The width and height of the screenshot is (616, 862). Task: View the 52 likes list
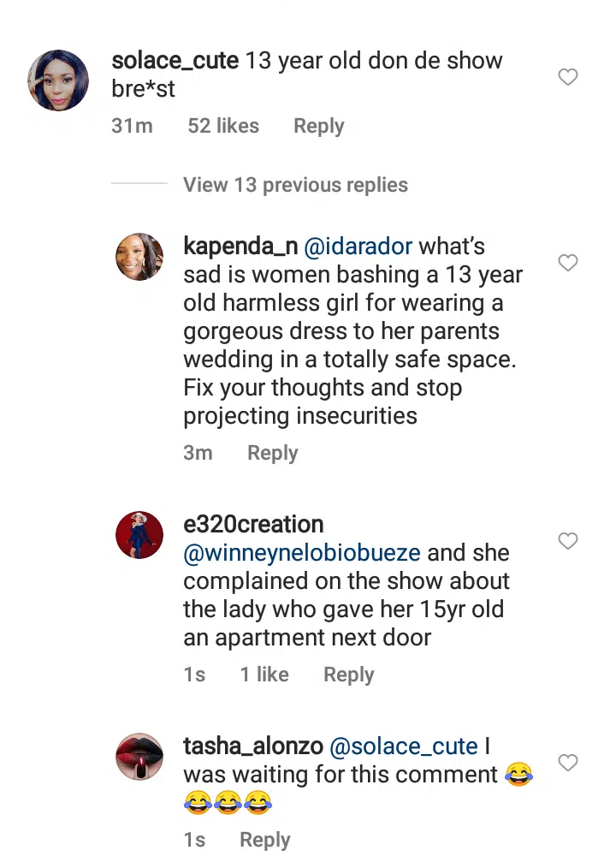pyautogui.click(x=223, y=126)
